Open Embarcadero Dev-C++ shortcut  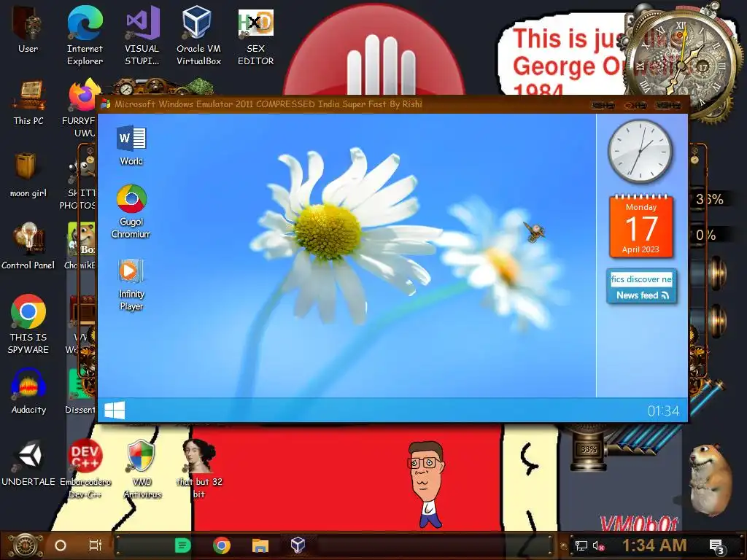pyautogui.click(x=85, y=469)
